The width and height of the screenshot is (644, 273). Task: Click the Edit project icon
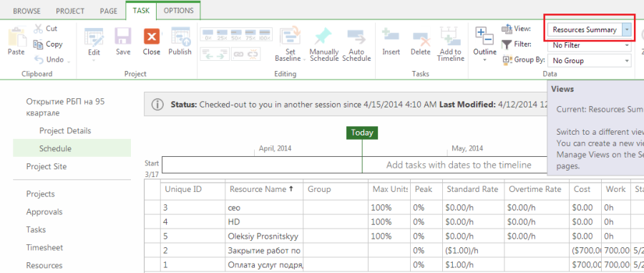(x=94, y=37)
